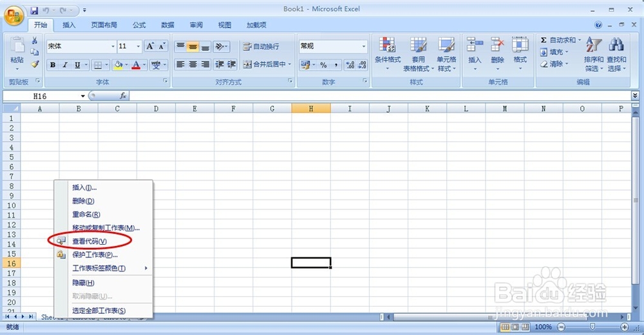644x335 pixels.
Task: Click the fill color paint bucket
Action: click(118, 65)
